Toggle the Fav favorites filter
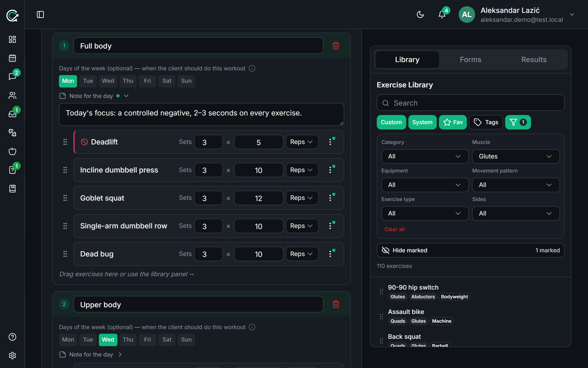 click(x=453, y=122)
